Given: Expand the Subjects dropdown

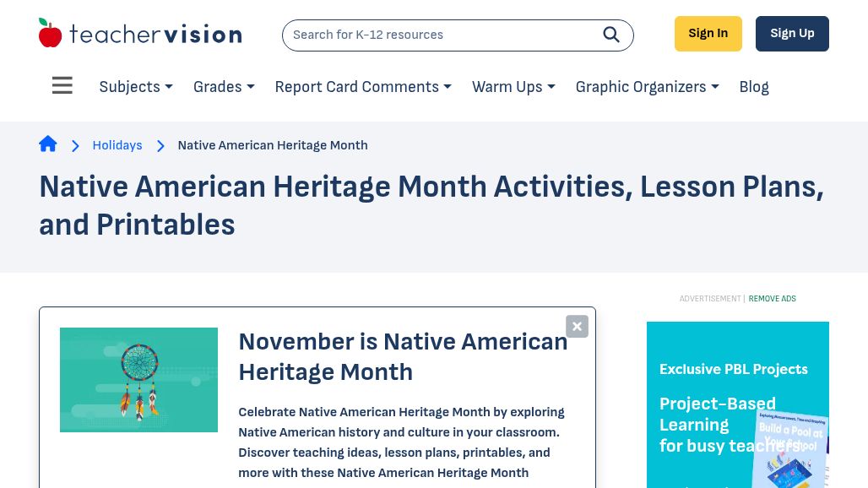Looking at the screenshot, I should pyautogui.click(x=136, y=87).
